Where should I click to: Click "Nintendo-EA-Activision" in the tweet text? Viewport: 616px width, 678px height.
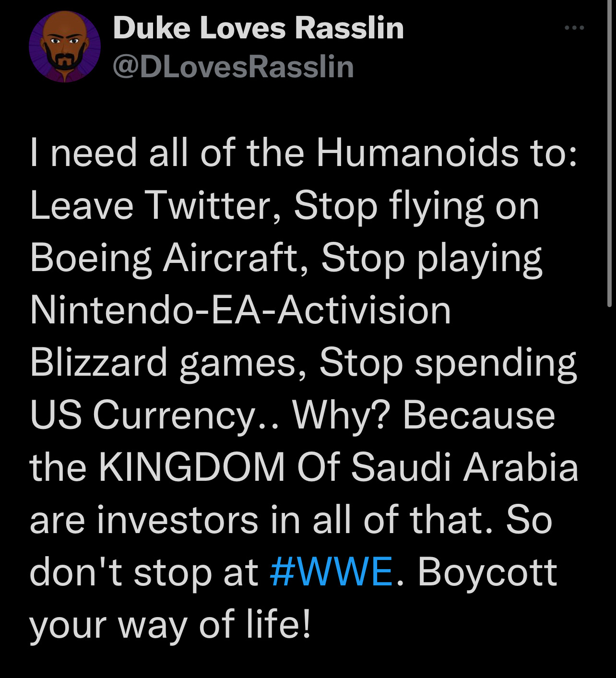point(240,310)
